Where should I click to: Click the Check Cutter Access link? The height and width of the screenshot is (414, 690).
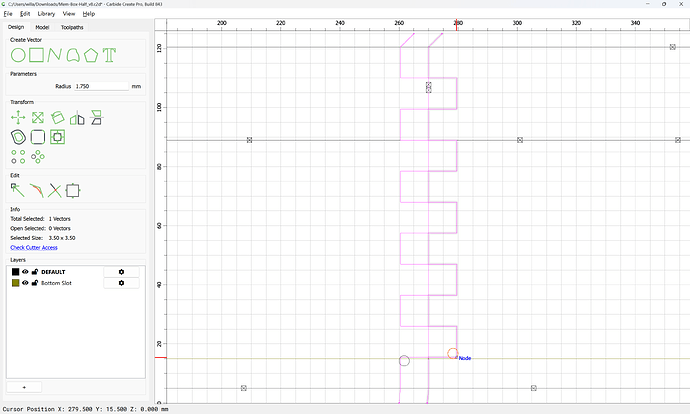pyautogui.click(x=34, y=248)
